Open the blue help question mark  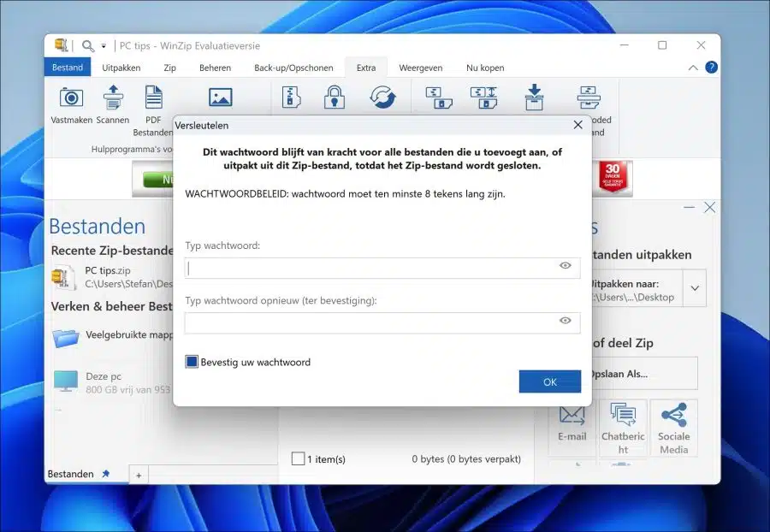pos(711,68)
